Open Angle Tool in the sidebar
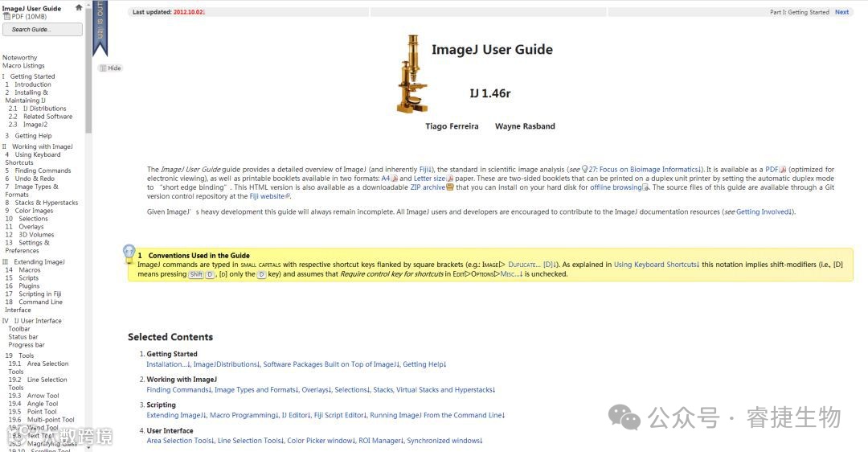868x452 pixels. 43,404
